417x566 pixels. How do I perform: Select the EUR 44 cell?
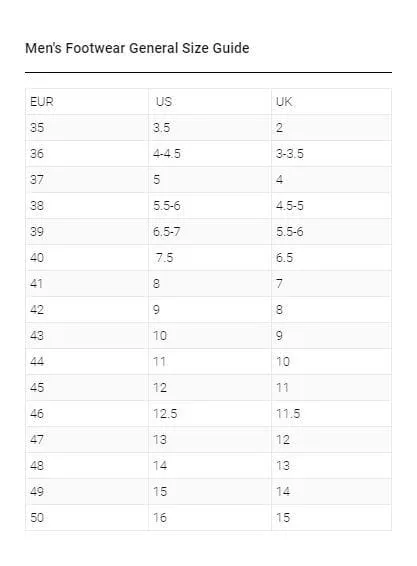[x=87, y=362]
